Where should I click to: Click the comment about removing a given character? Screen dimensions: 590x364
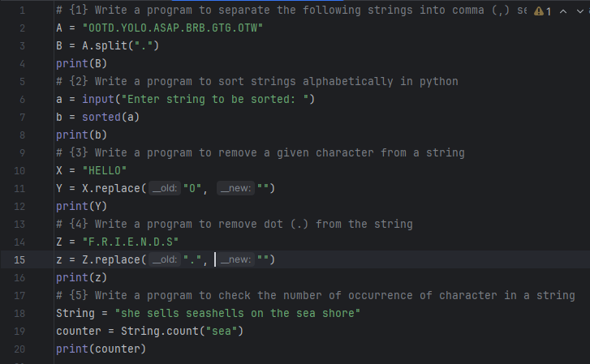tap(261, 152)
